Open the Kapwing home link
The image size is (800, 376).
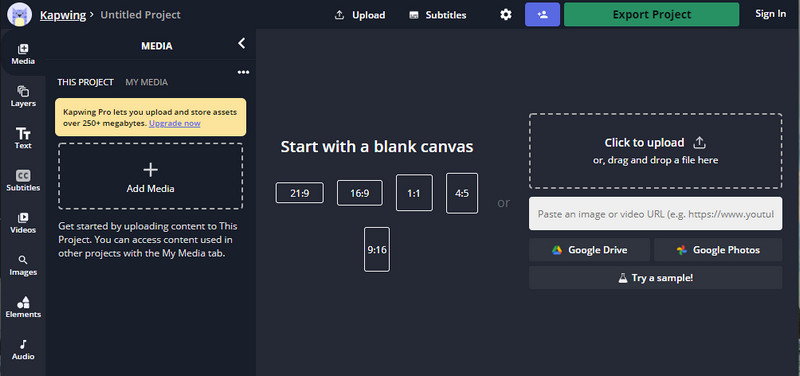tap(63, 15)
